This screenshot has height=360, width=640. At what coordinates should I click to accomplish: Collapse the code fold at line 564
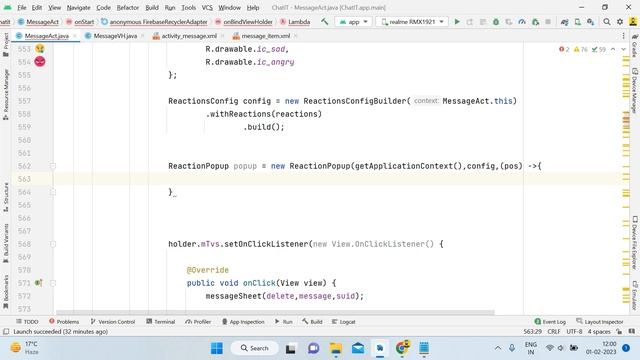(53, 192)
